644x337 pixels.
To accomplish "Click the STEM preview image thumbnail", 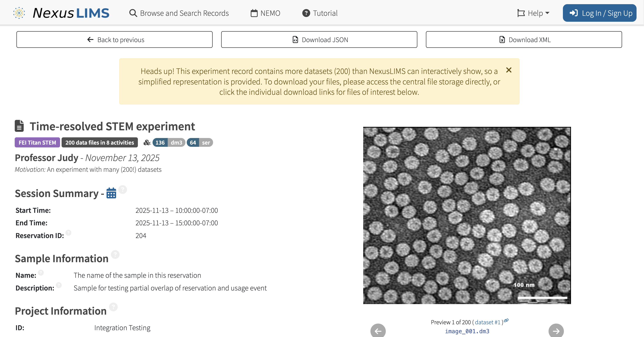I will coord(467,215).
